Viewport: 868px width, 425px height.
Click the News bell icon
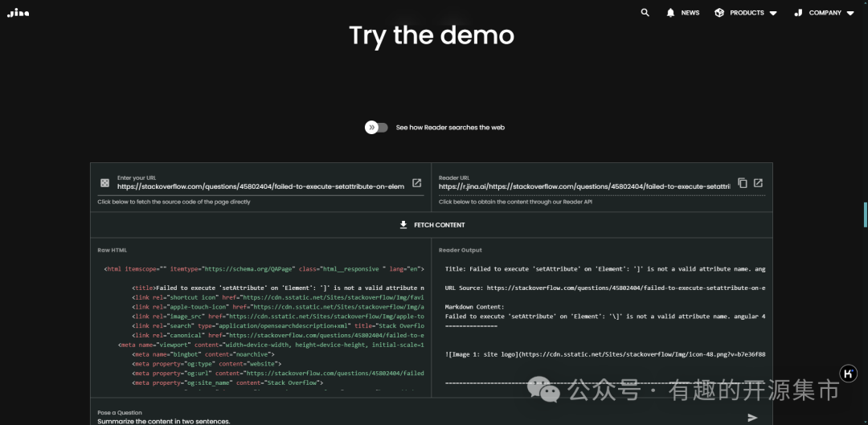670,13
